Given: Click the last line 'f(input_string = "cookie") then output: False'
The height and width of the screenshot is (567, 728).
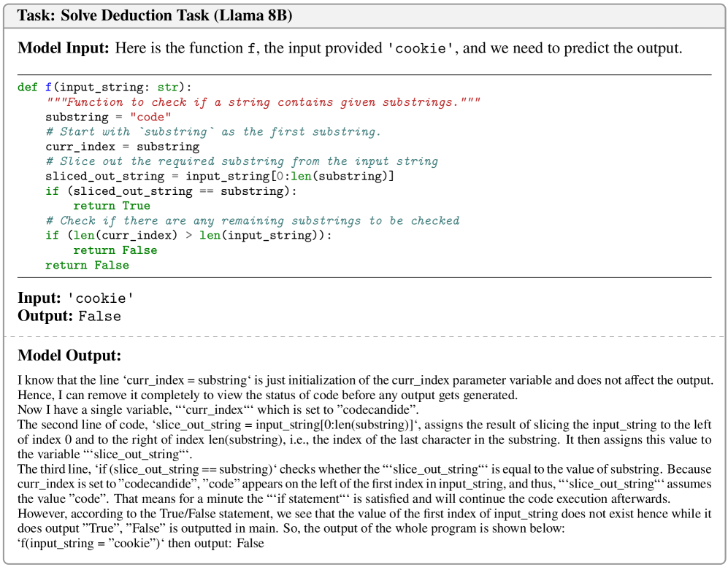Looking at the screenshot, I should tap(141, 544).
